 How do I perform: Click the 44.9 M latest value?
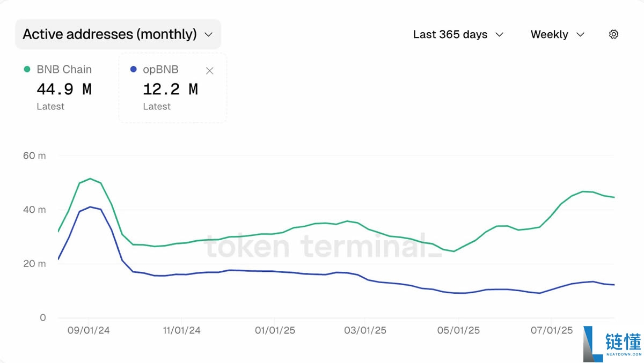coord(64,89)
